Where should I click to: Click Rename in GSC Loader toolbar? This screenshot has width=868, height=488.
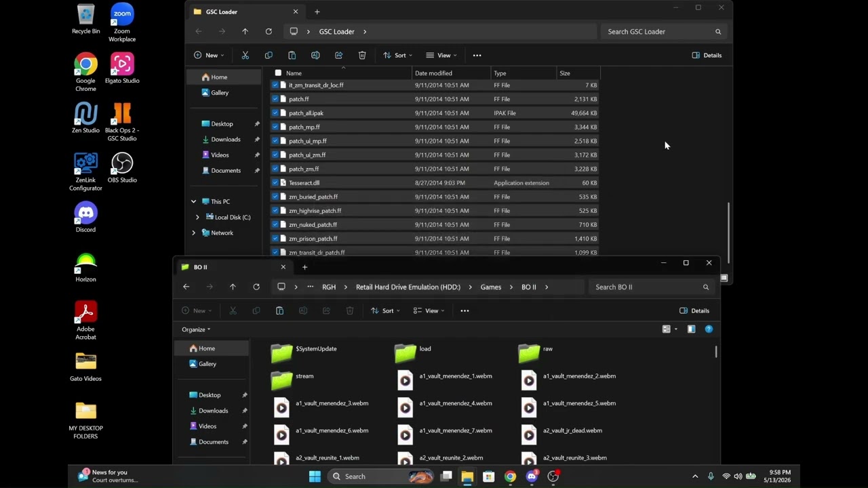(315, 56)
